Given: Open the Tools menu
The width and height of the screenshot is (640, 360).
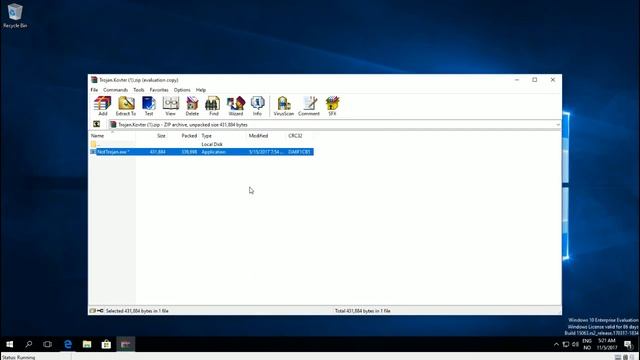Looking at the screenshot, I should [x=139, y=90].
